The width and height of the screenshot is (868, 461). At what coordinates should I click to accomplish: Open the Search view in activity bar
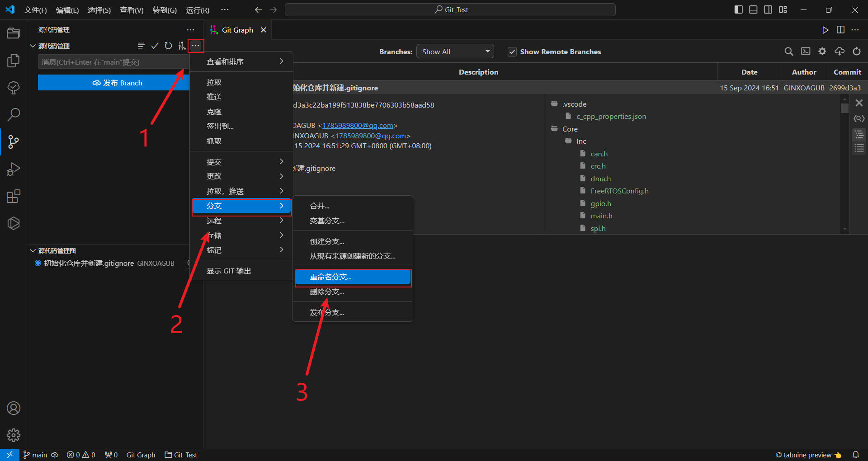pyautogui.click(x=14, y=114)
